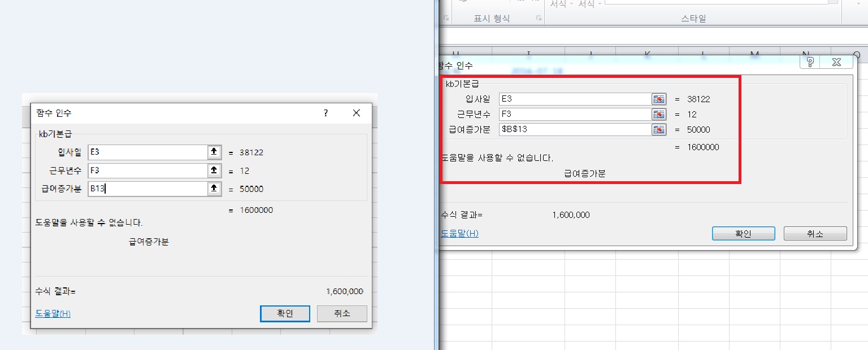This screenshot has height=350, width=868.
Task: Focus the 근무년수 field in right dialog
Action: tap(574, 115)
